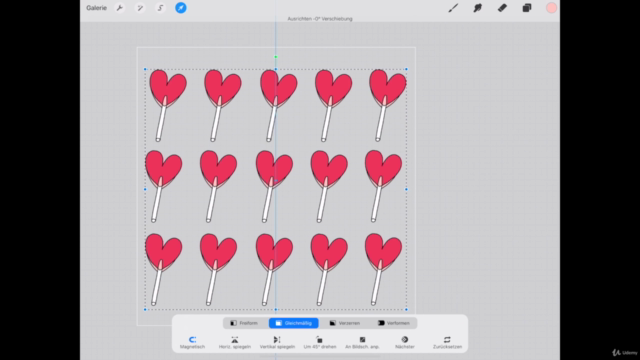This screenshot has width=640, height=360.
Task: Rotate selection with Um 45° drehen
Action: pos(320,342)
